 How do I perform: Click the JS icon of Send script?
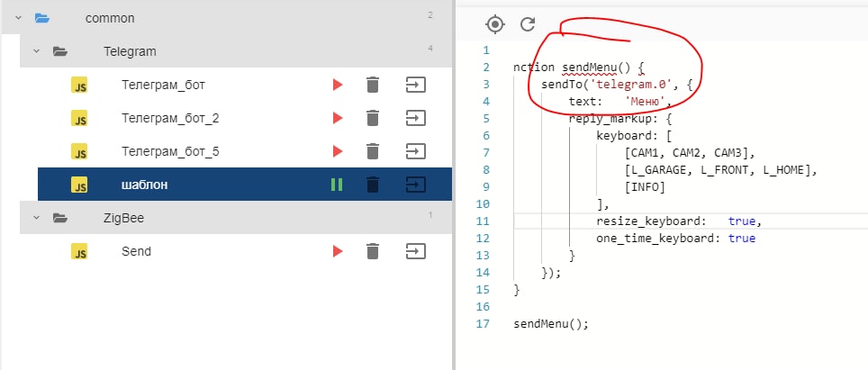(79, 252)
